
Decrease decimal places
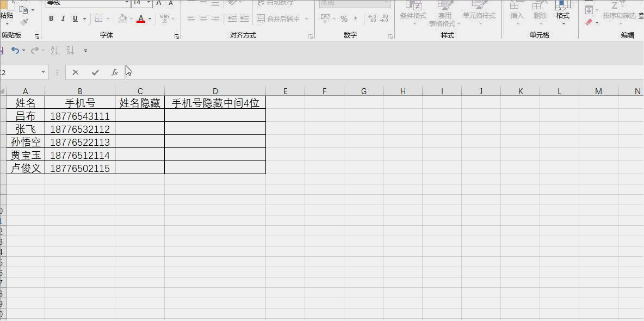tap(385, 18)
